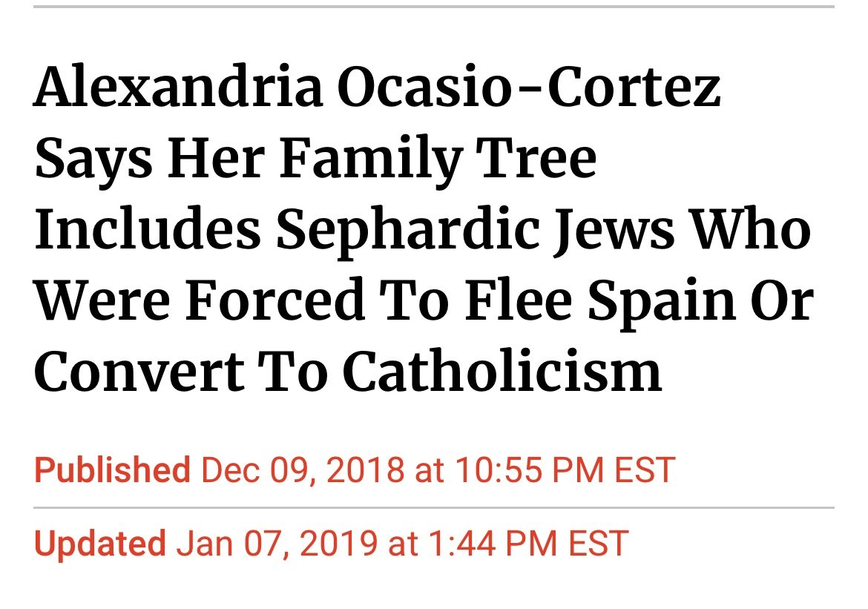Click the word 'Spain' in headline
The width and height of the screenshot is (868, 609).
662,301
